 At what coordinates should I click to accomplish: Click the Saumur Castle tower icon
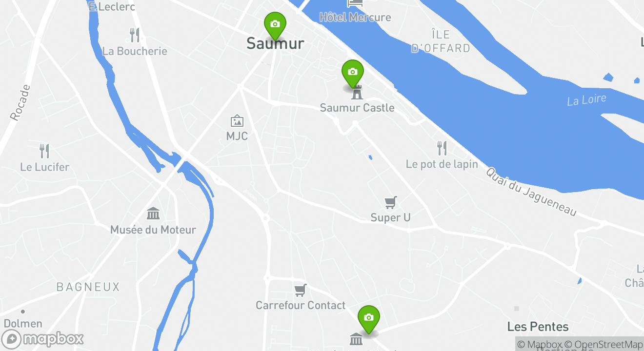pyautogui.click(x=357, y=93)
